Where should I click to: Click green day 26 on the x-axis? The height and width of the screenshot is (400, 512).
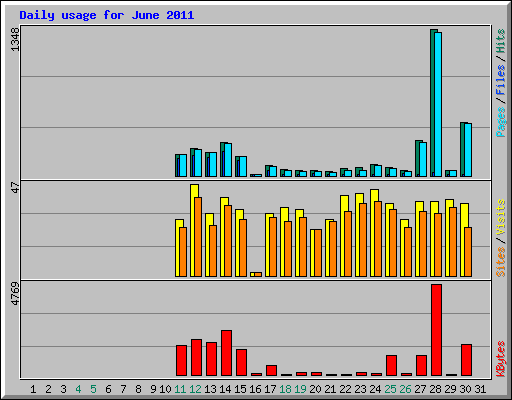coord(405,389)
